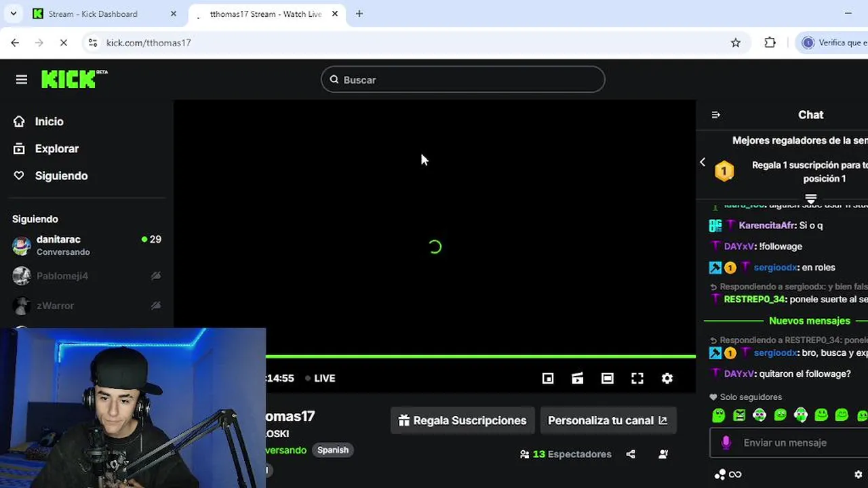868x488 pixels.
Task: Click the microphone icon in message box
Action: point(726,443)
